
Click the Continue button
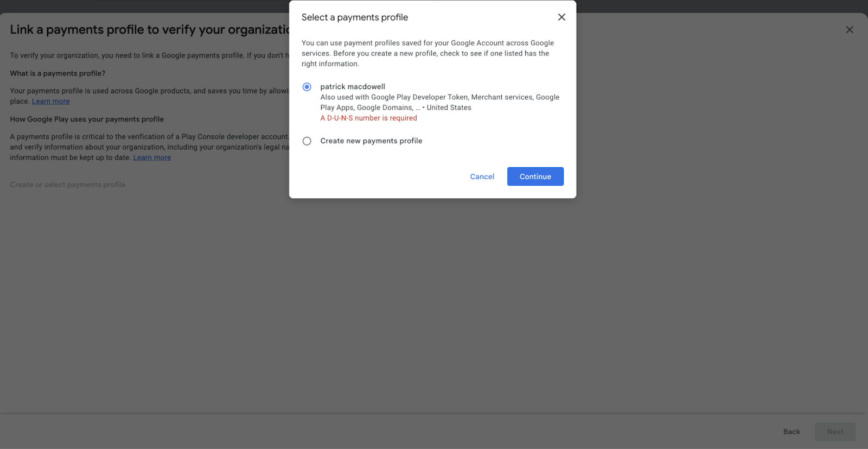point(535,176)
